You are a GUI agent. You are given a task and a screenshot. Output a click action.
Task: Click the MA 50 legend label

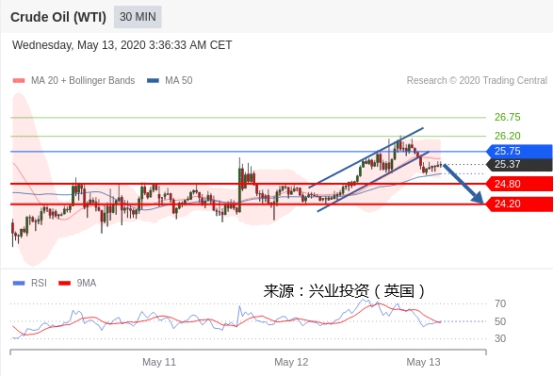tap(179, 81)
